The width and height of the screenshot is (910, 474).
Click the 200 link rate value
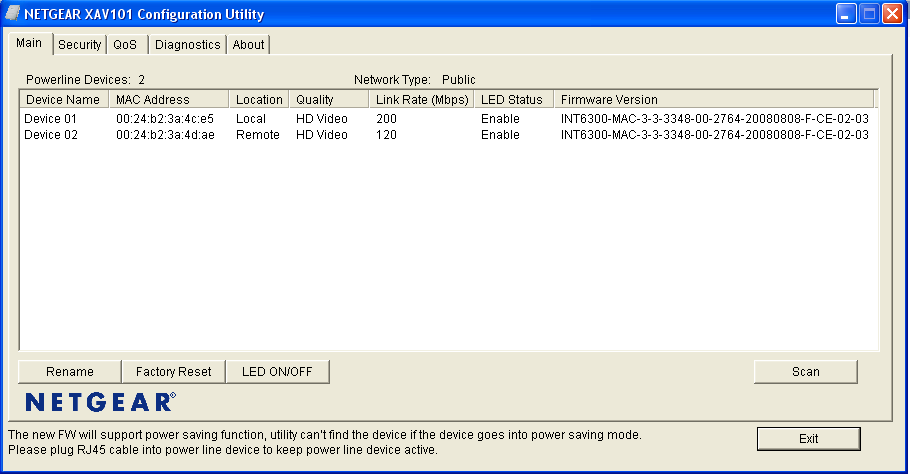(387, 119)
